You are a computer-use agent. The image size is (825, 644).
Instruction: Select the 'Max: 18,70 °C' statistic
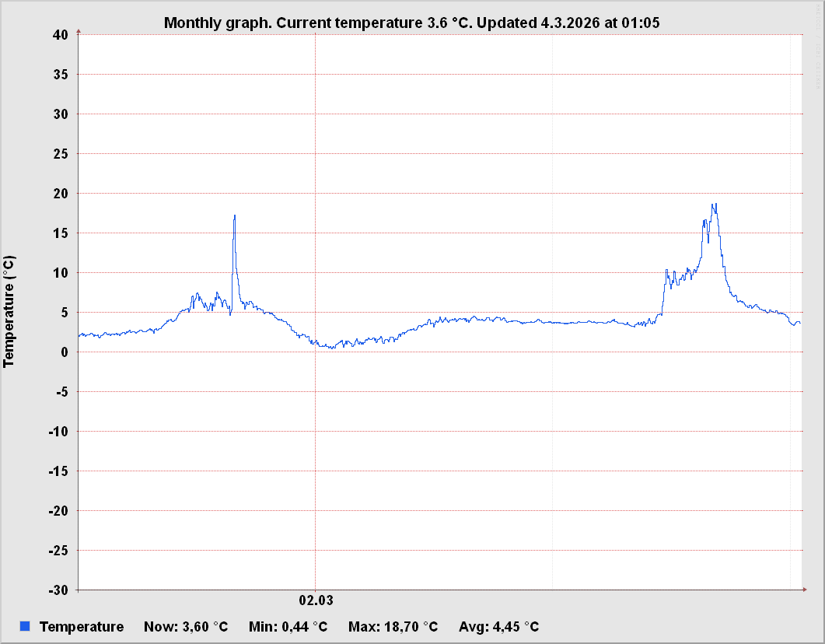click(x=393, y=627)
